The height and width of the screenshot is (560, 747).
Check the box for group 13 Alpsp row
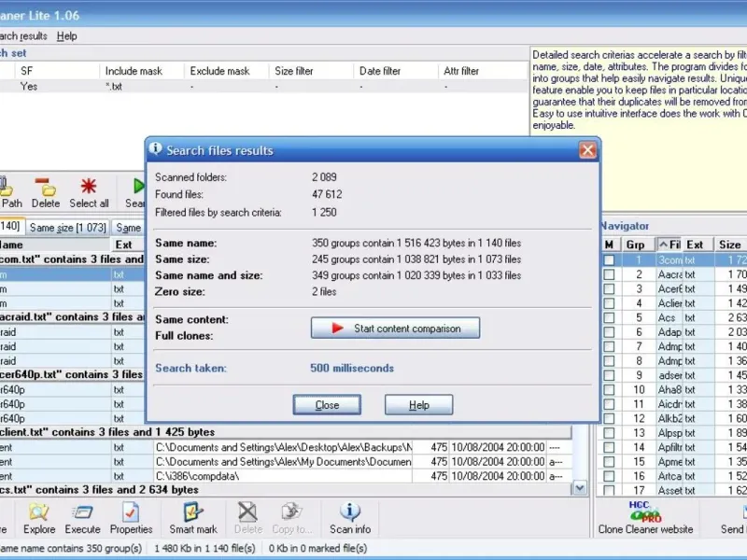pyautogui.click(x=609, y=433)
